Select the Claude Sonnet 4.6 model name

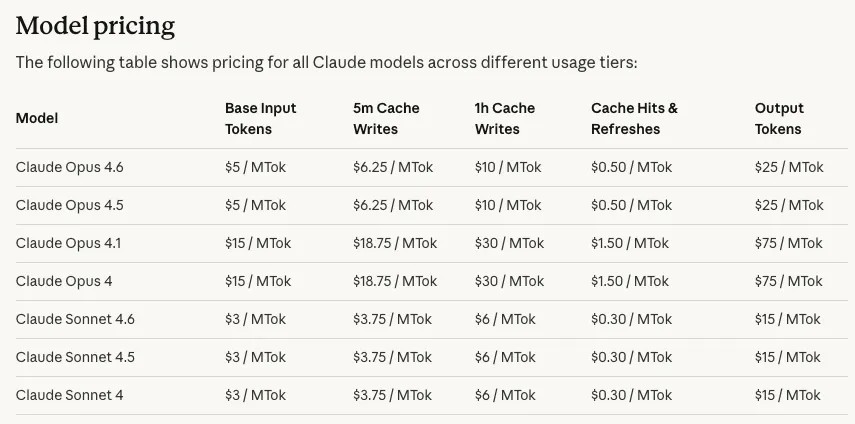pyautogui.click(x=75, y=319)
